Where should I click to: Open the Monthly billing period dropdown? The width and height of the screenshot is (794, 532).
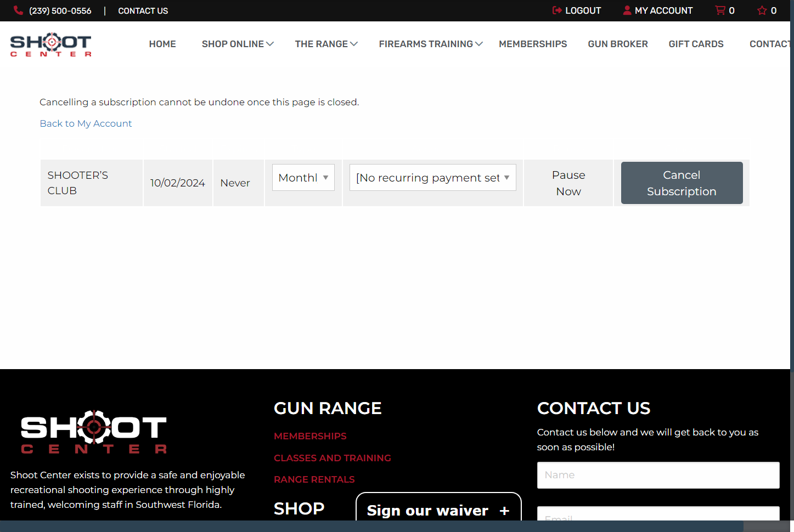(303, 178)
